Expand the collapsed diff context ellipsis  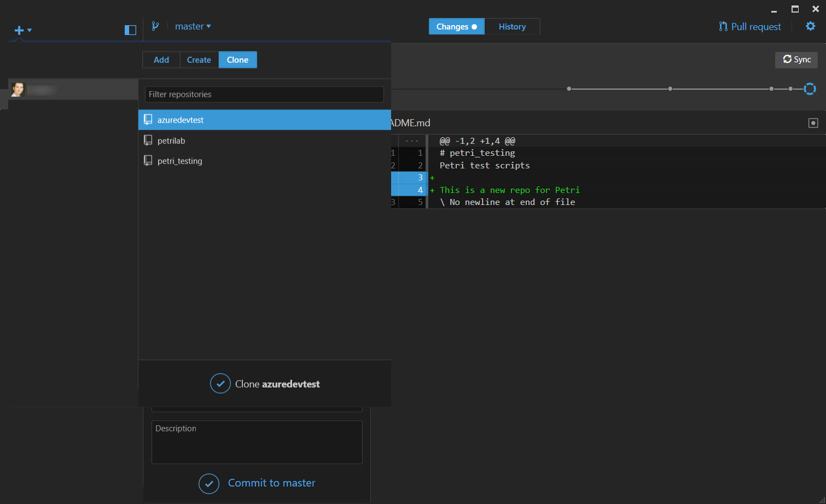point(412,141)
